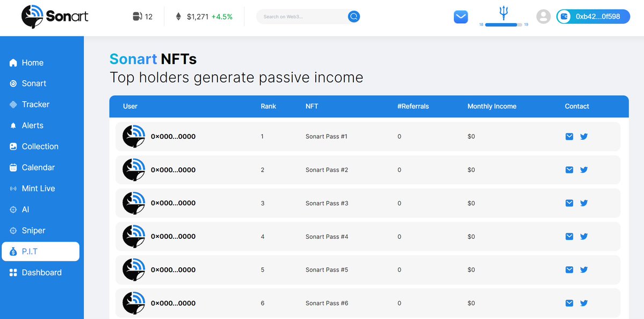Email the rank 3 holder
This screenshot has width=644, height=319.
[x=569, y=203]
